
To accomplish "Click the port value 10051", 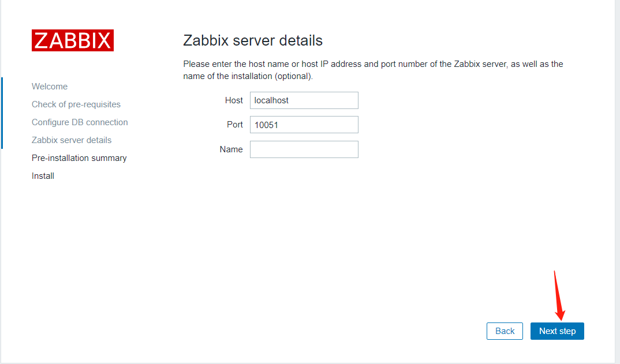I will coord(264,124).
